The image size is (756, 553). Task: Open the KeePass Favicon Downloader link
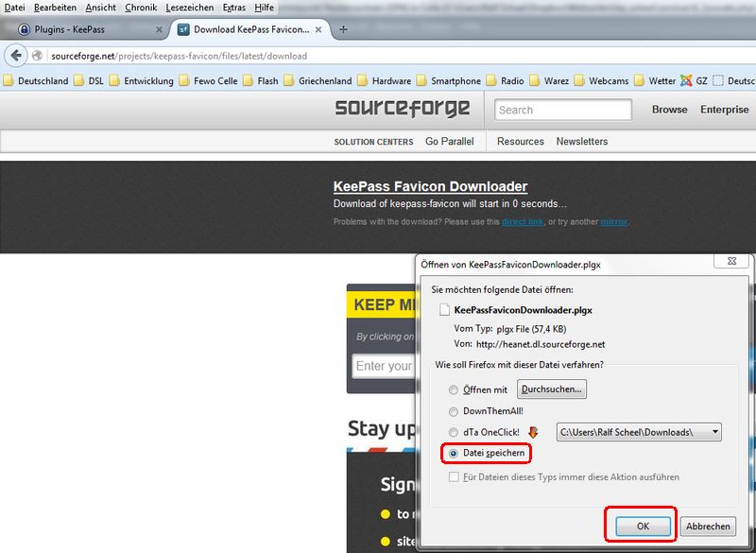(x=430, y=186)
